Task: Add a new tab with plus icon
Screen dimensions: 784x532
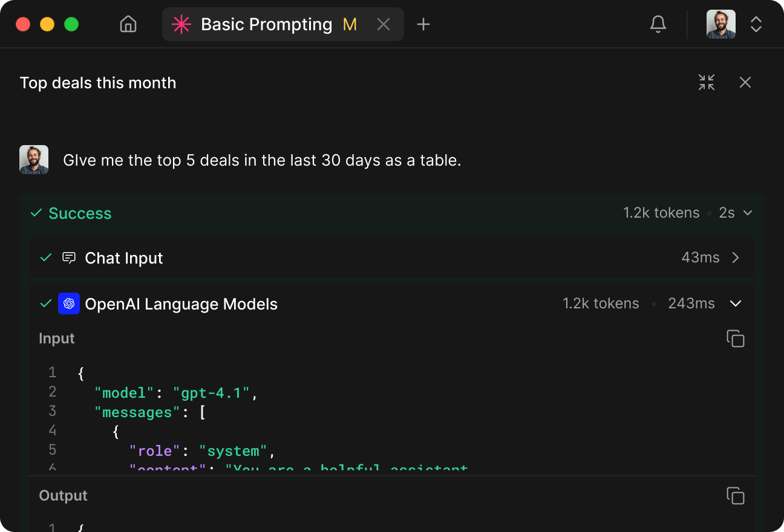Action: pos(423,24)
